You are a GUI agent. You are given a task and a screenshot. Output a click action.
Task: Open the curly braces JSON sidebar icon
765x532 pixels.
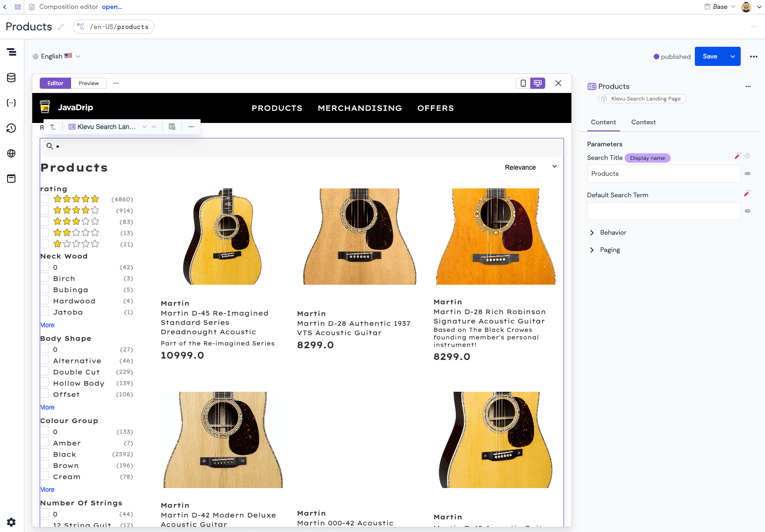12,103
